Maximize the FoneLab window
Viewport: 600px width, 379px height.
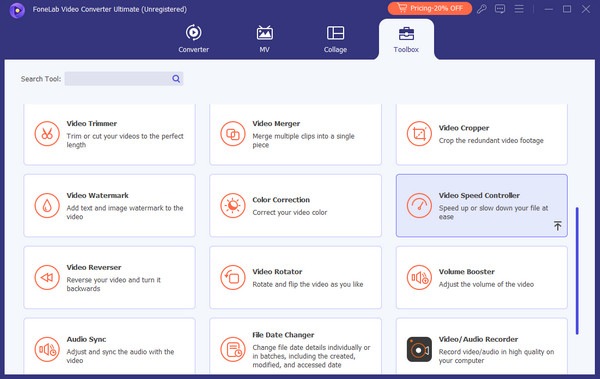click(567, 9)
